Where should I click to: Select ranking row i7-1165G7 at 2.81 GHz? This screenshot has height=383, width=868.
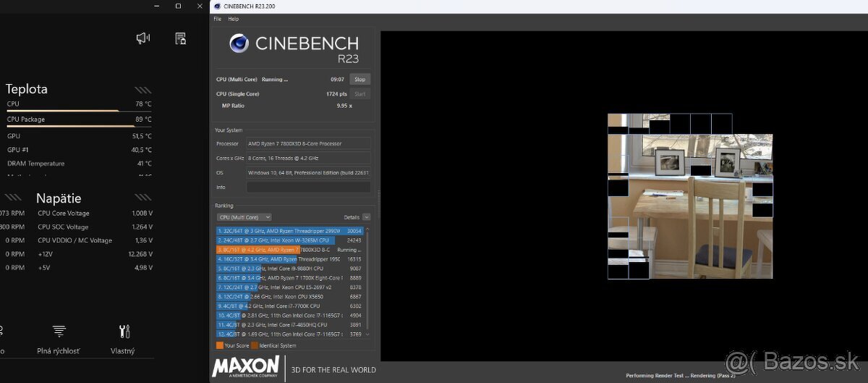(289, 315)
